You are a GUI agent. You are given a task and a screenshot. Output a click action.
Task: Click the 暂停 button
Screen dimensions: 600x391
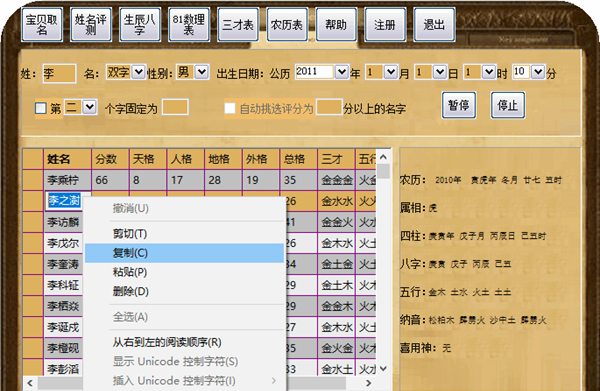(x=459, y=105)
